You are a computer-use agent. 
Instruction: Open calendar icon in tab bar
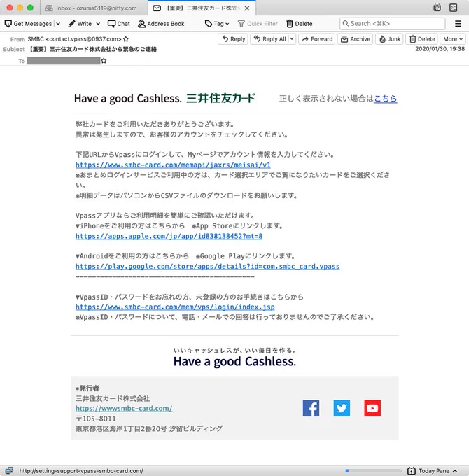click(x=437, y=8)
